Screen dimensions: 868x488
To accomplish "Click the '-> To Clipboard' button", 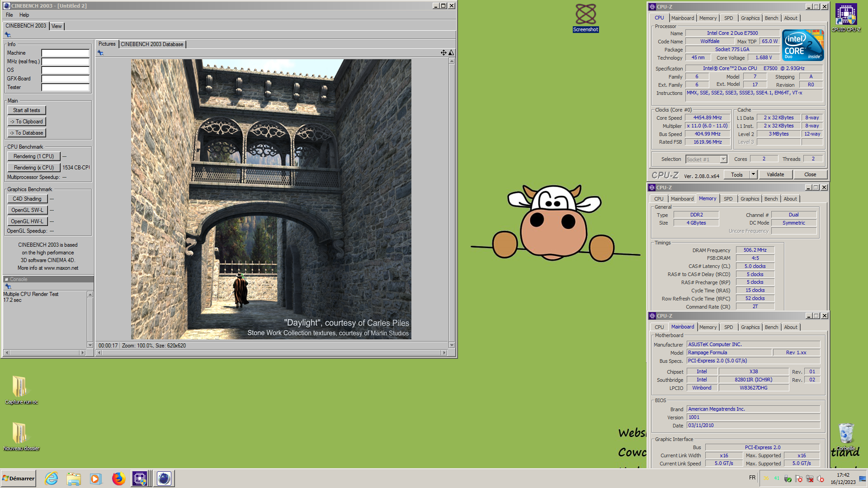I will pyautogui.click(x=26, y=122).
